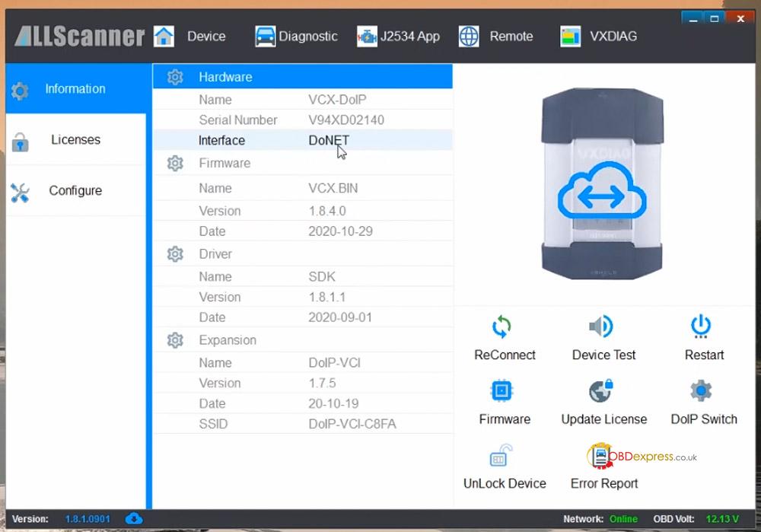Select Licenses in the sidebar

tap(75, 140)
